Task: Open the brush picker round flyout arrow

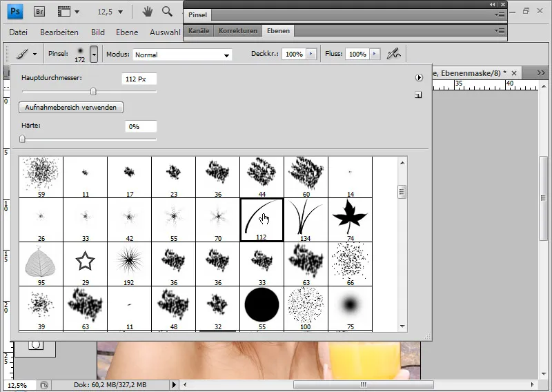Action: pos(419,77)
